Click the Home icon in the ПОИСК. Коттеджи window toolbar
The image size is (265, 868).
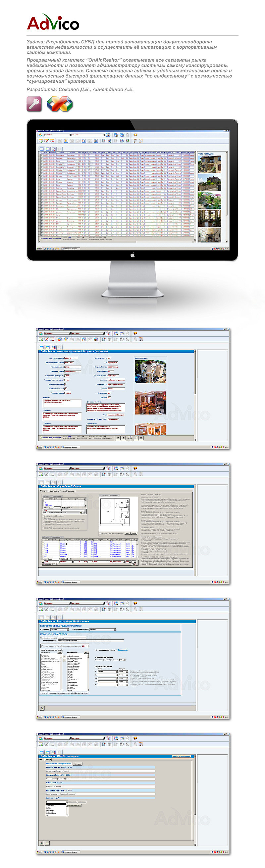(x=40, y=738)
